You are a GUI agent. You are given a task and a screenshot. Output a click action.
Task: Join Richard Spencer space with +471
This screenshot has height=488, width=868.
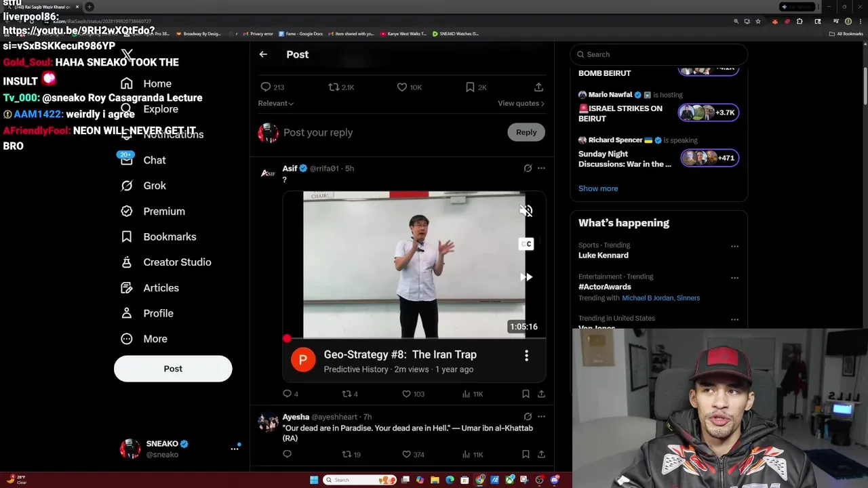tap(710, 158)
